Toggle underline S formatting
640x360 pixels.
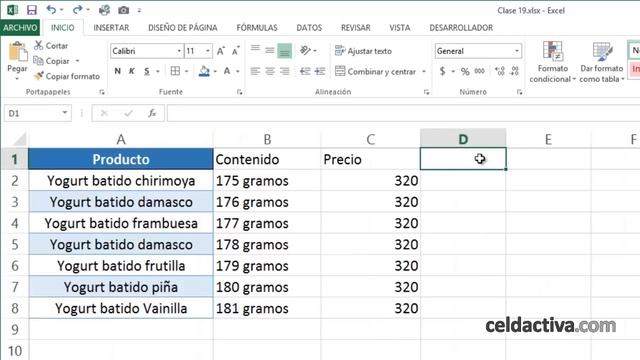click(x=147, y=71)
